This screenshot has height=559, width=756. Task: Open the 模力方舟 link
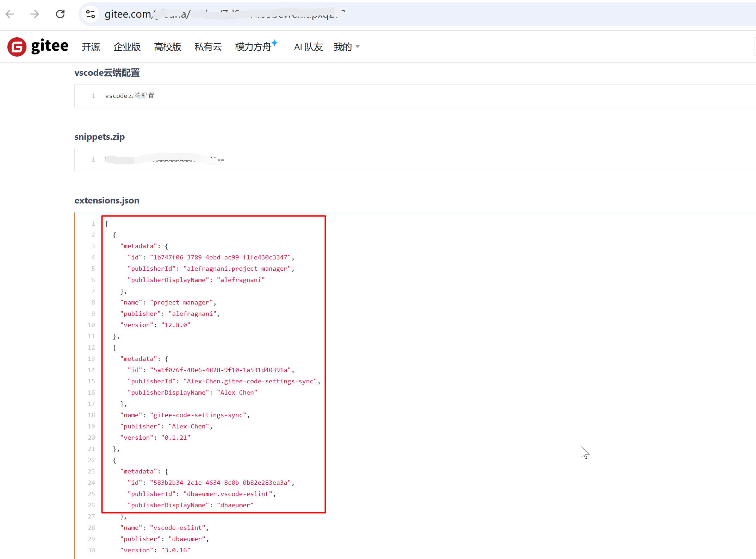pos(253,47)
